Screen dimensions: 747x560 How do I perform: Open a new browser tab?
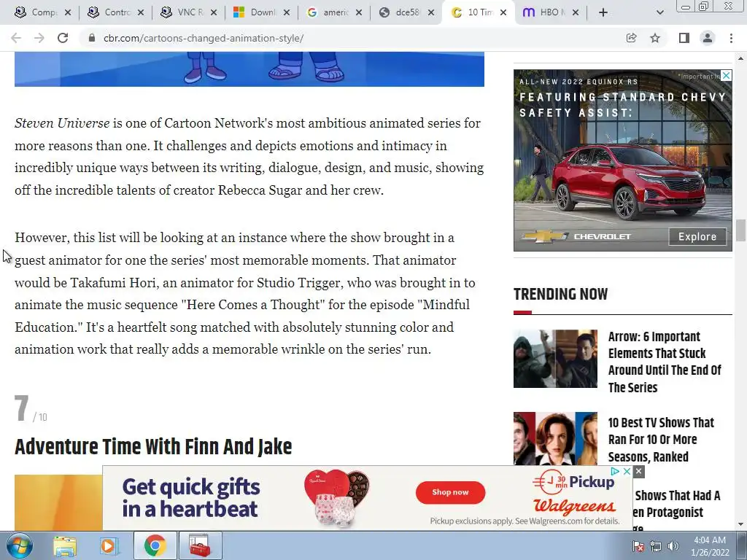click(x=603, y=12)
